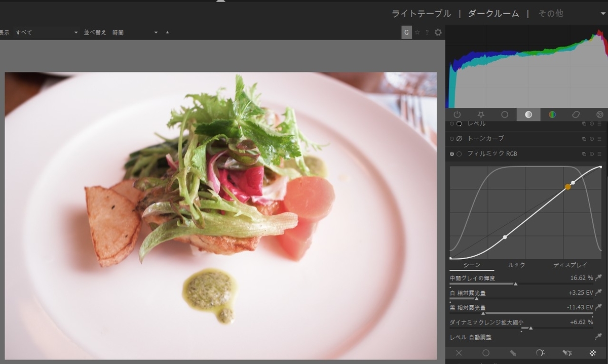Open その他 views menu
Screen dimensions: 608x364
(x=551, y=14)
